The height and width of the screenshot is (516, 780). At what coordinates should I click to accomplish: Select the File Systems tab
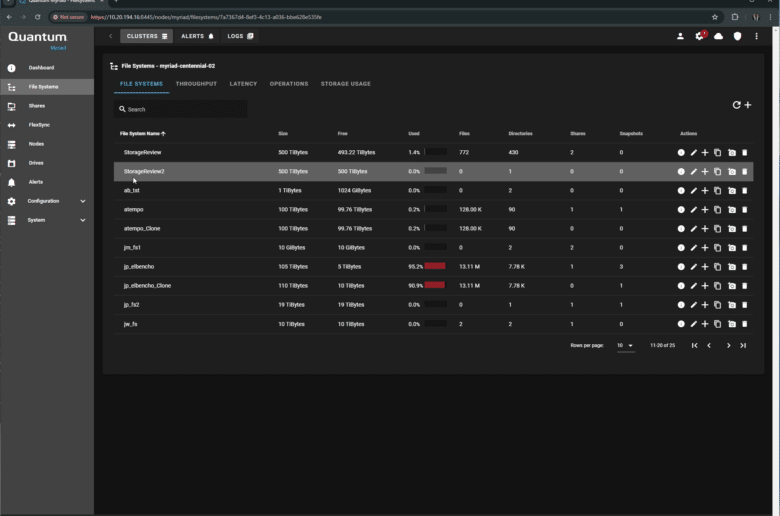pyautogui.click(x=141, y=84)
